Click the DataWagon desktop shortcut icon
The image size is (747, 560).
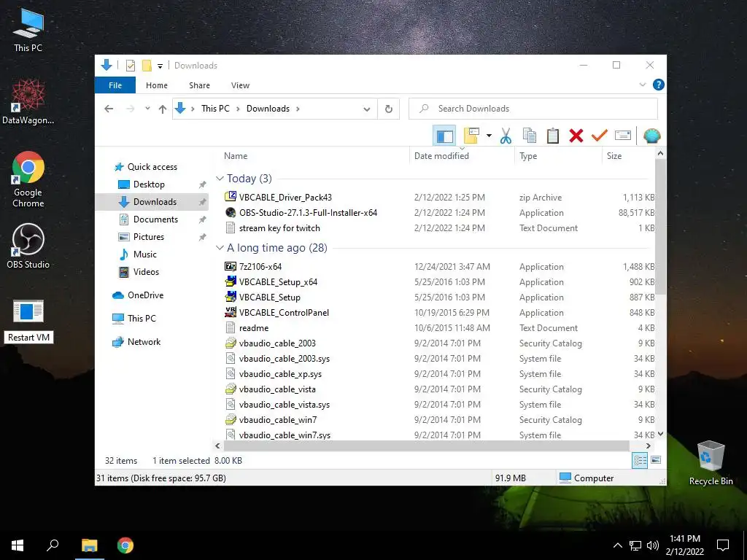28,102
